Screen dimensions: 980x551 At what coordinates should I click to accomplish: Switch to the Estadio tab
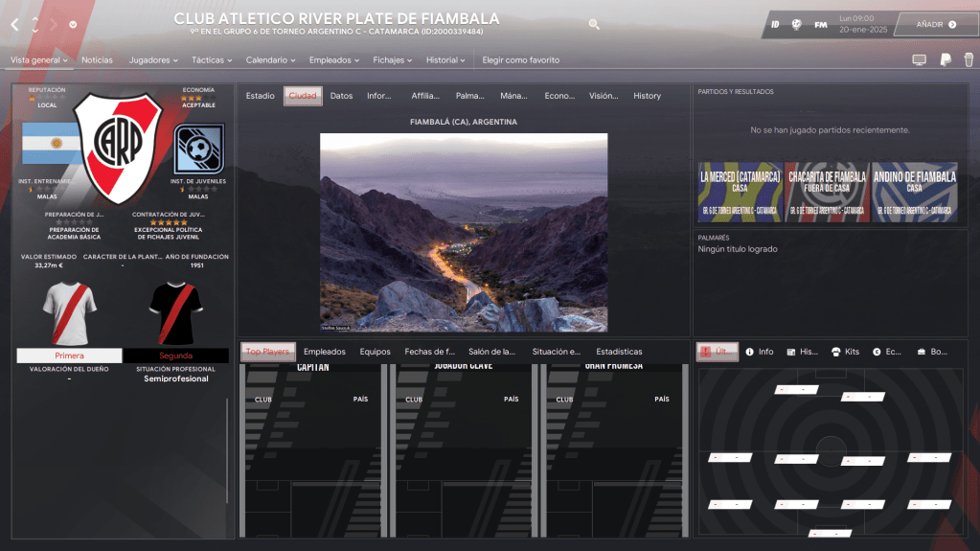[x=260, y=96]
